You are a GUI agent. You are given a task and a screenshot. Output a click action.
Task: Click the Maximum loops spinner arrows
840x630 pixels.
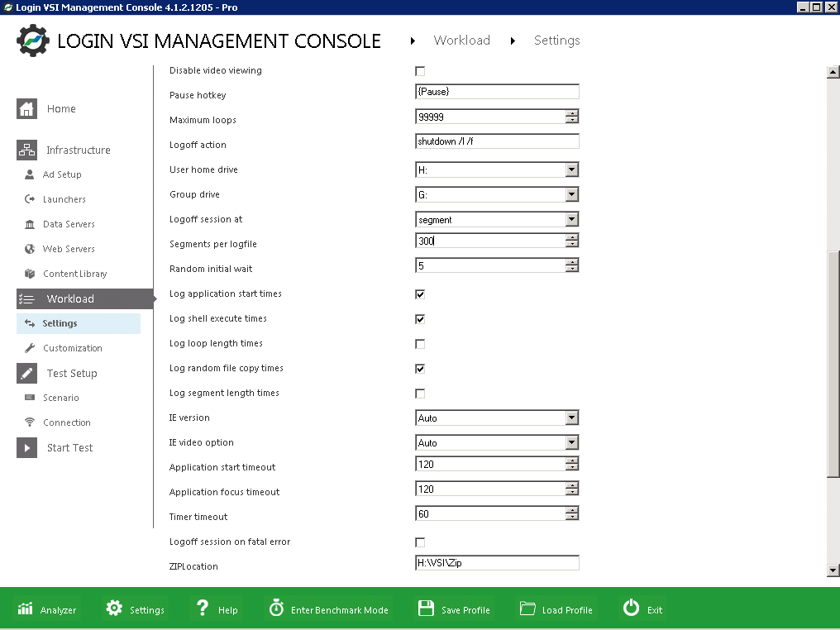tap(572, 117)
